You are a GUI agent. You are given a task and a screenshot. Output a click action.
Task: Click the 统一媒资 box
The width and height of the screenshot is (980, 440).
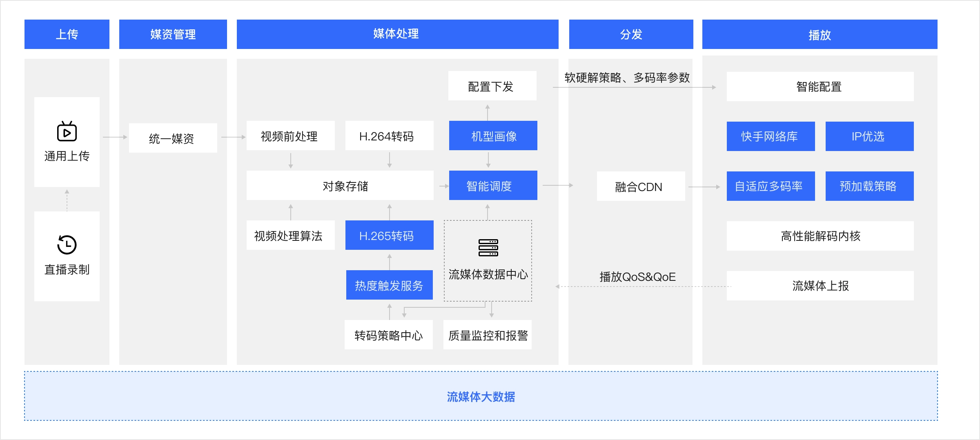(173, 138)
